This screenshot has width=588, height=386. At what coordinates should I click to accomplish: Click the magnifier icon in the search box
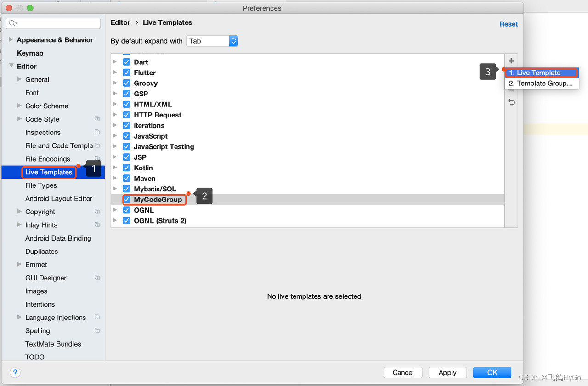coord(13,23)
